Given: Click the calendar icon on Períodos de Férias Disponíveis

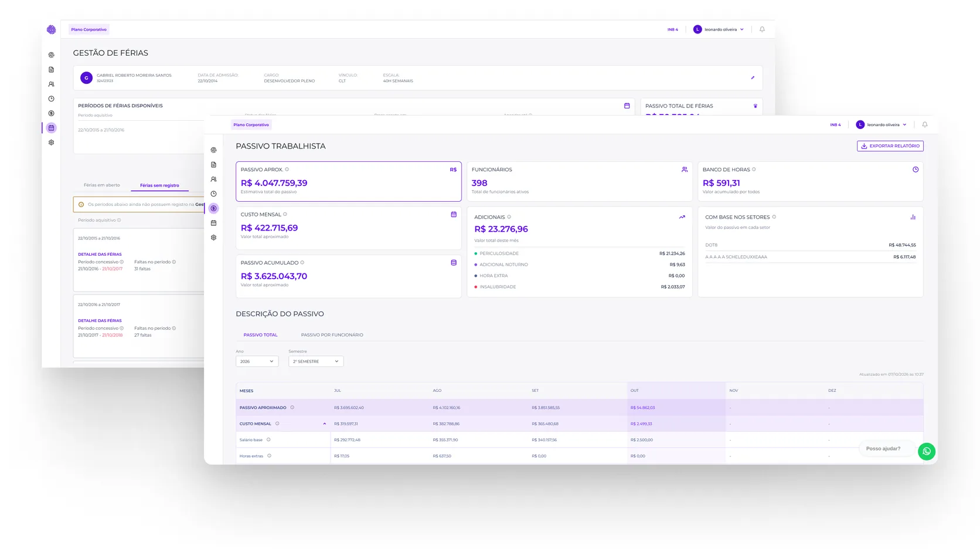Looking at the screenshot, I should pyautogui.click(x=627, y=106).
